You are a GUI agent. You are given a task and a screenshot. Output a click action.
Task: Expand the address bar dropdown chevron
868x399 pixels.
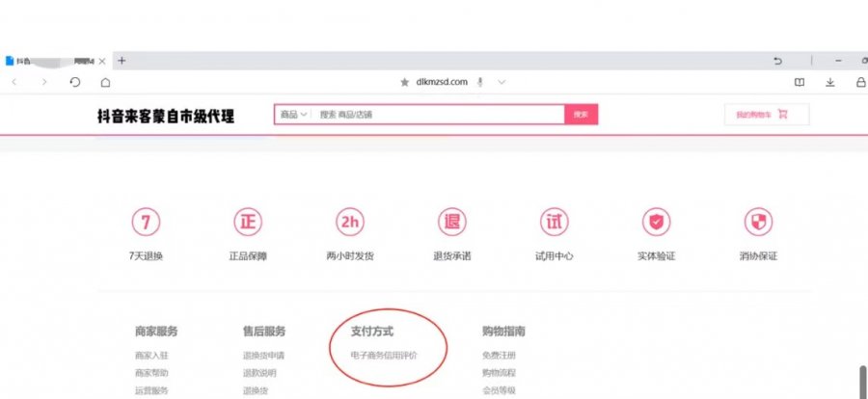pos(502,83)
